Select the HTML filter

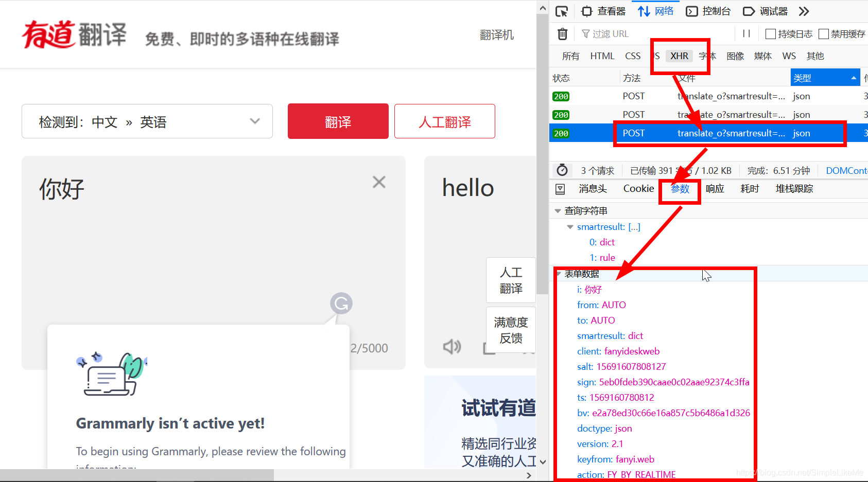(602, 56)
